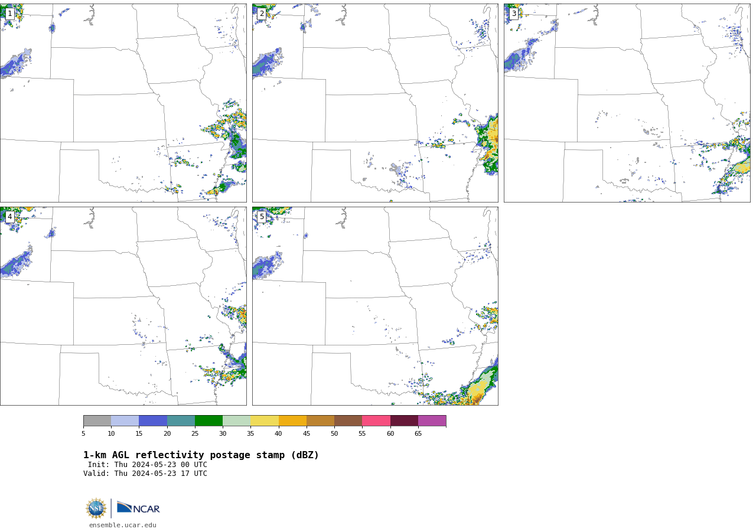756x532 pixels.
Task: Open ensemble member 4 reflectivity map
Action: coord(123,306)
